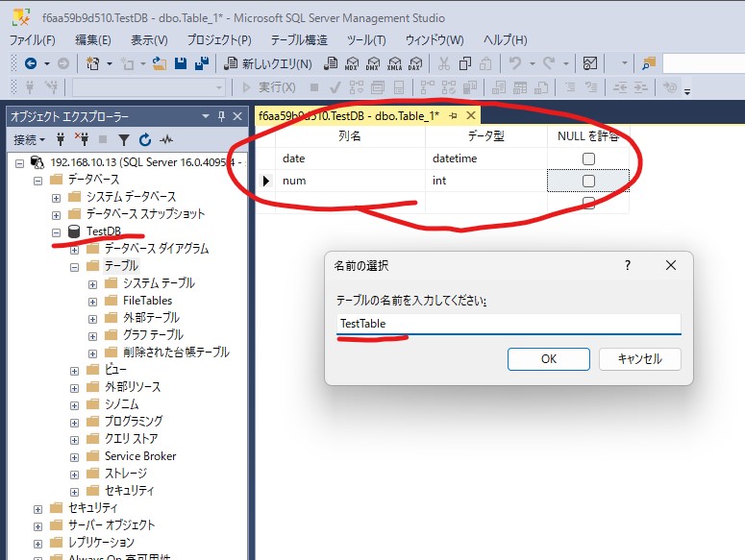Open the プロジェクト(P) menu
Image resolution: width=745 pixels, height=560 pixels.
[x=219, y=40]
